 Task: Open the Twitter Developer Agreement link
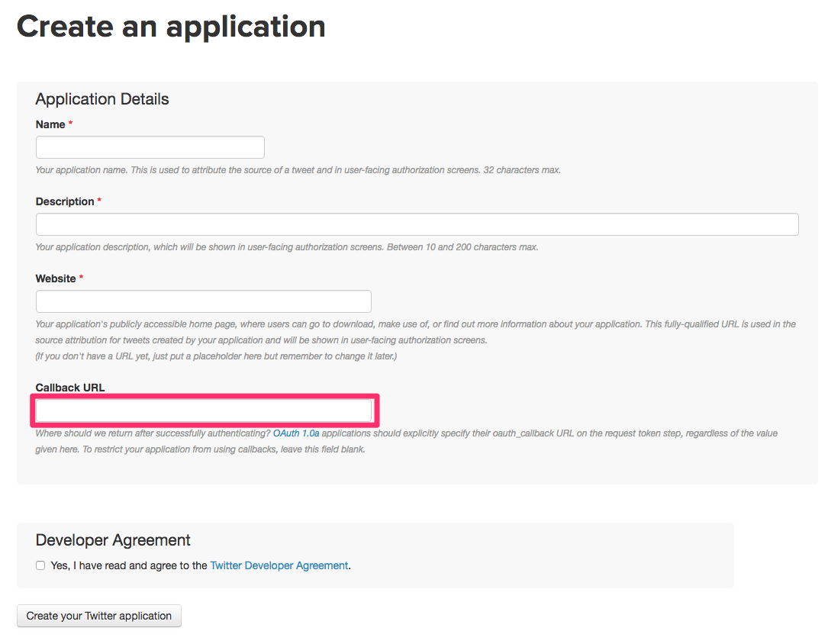pos(279,565)
